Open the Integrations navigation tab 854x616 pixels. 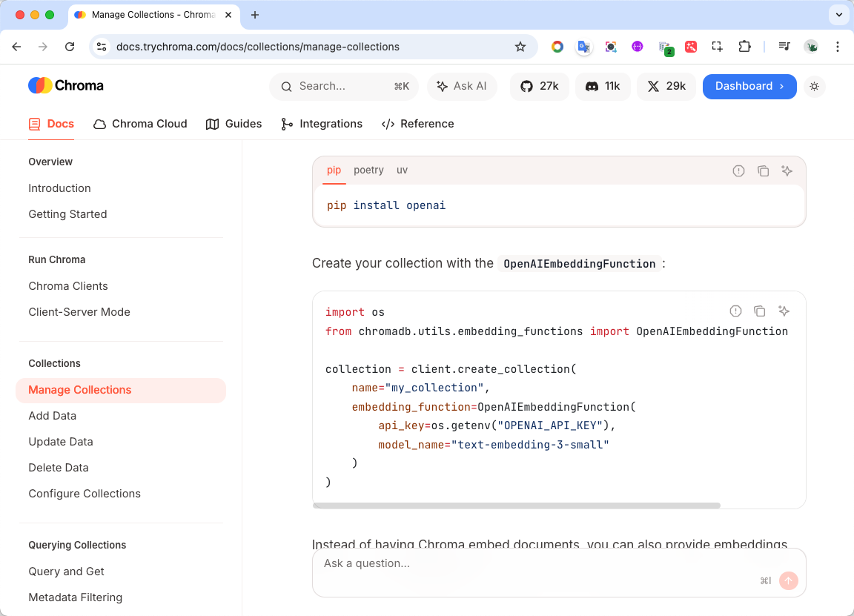(x=321, y=125)
